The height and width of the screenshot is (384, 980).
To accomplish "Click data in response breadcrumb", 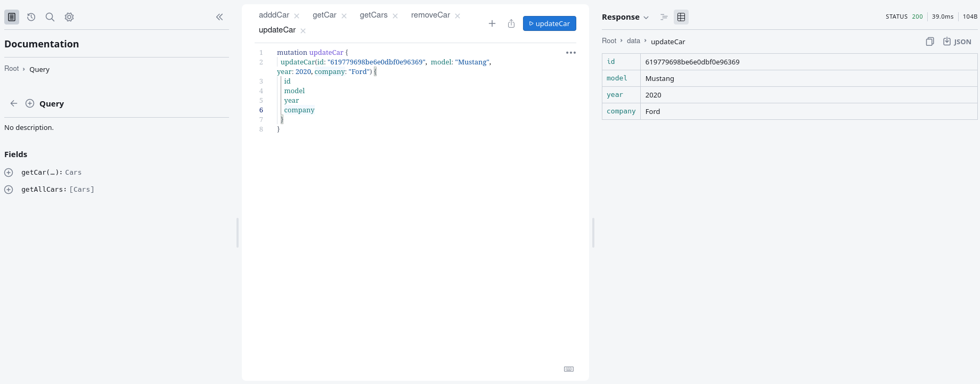I will (x=633, y=41).
